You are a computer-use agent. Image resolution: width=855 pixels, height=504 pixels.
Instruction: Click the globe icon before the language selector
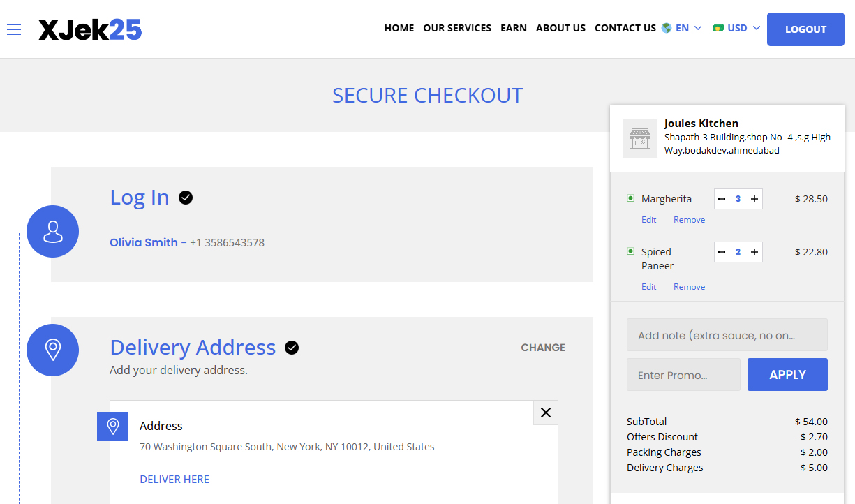point(667,28)
